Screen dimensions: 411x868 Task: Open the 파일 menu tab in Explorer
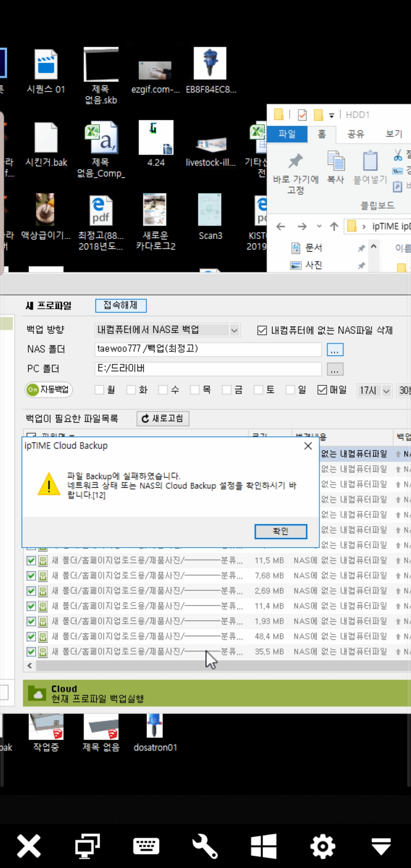[x=287, y=134]
